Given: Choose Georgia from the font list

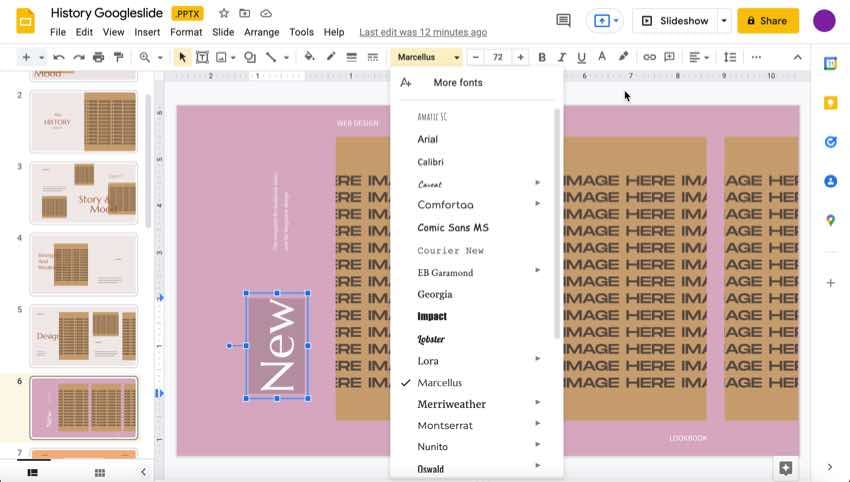Looking at the screenshot, I should pos(435,294).
